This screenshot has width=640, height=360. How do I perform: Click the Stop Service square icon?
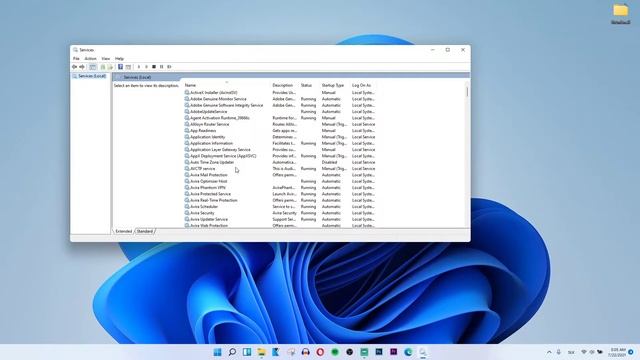[154, 67]
